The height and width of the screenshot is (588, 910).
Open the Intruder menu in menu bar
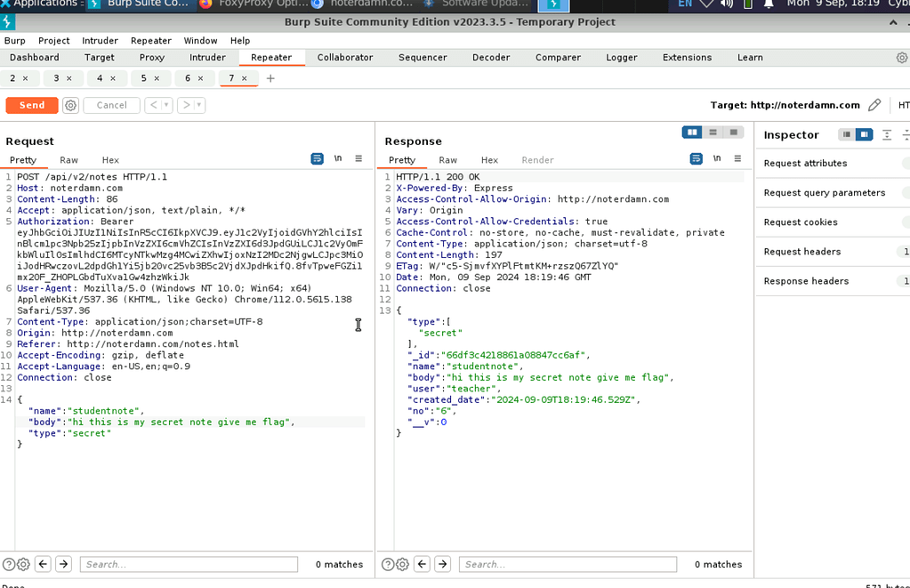coord(100,41)
